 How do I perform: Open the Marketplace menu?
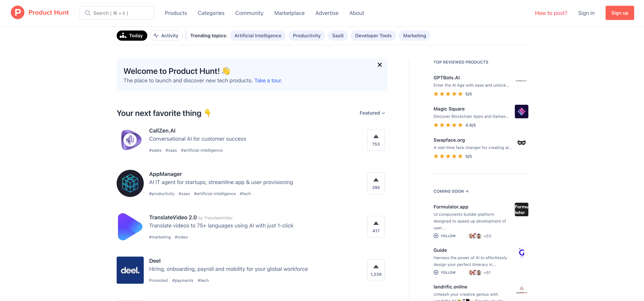click(289, 13)
